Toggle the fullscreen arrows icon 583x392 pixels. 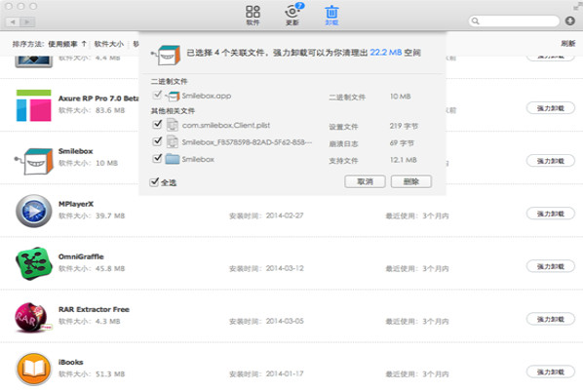pos(577,7)
